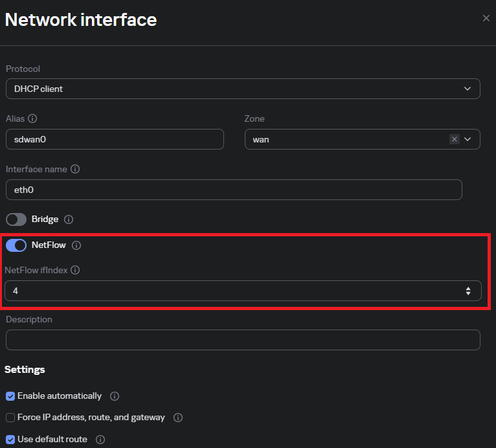
Task: Click the NetFlow info icon
Action: coord(76,245)
